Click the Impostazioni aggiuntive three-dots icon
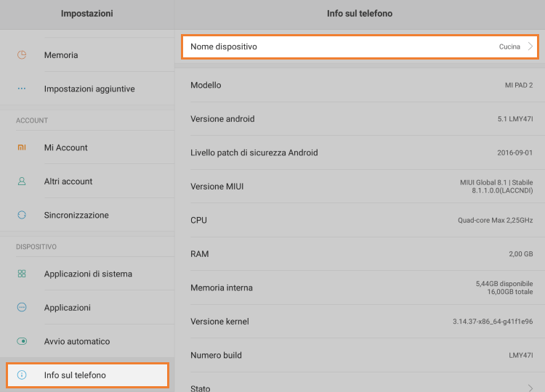This screenshot has width=545, height=392. (x=22, y=89)
